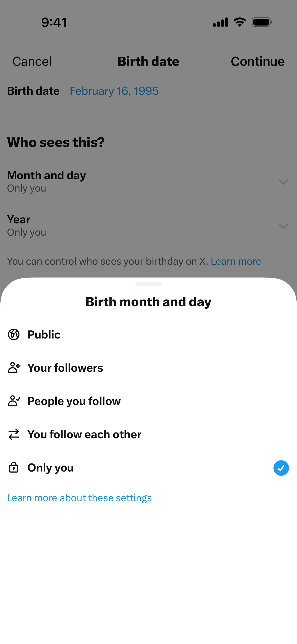This screenshot has width=297, height=644.
Task: Tap the battery icon in status bar
Action: 262,22
